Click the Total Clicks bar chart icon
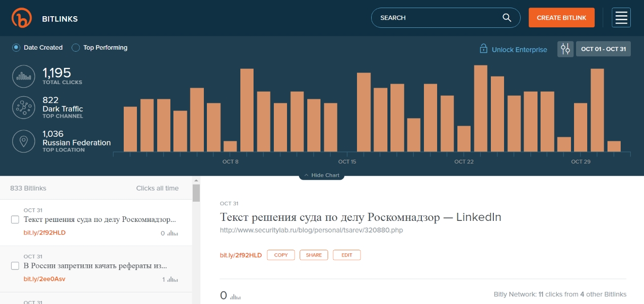This screenshot has height=304, width=644. (23, 76)
